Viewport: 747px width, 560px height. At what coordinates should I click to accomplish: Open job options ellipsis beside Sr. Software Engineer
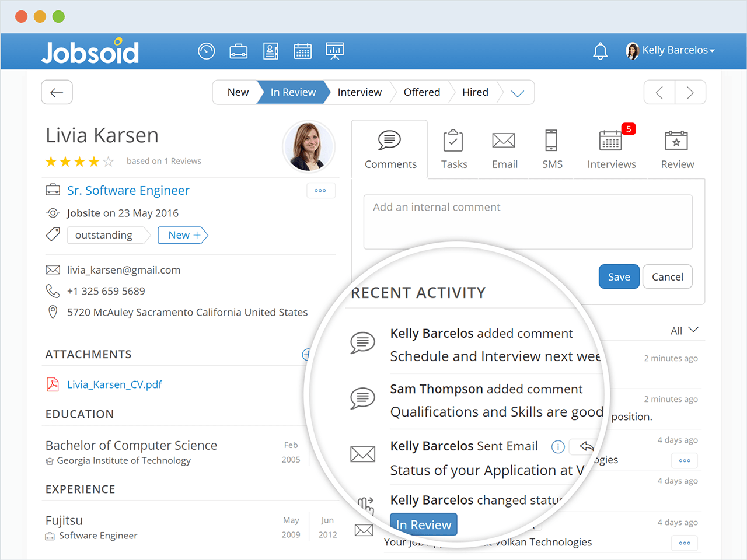click(x=320, y=191)
